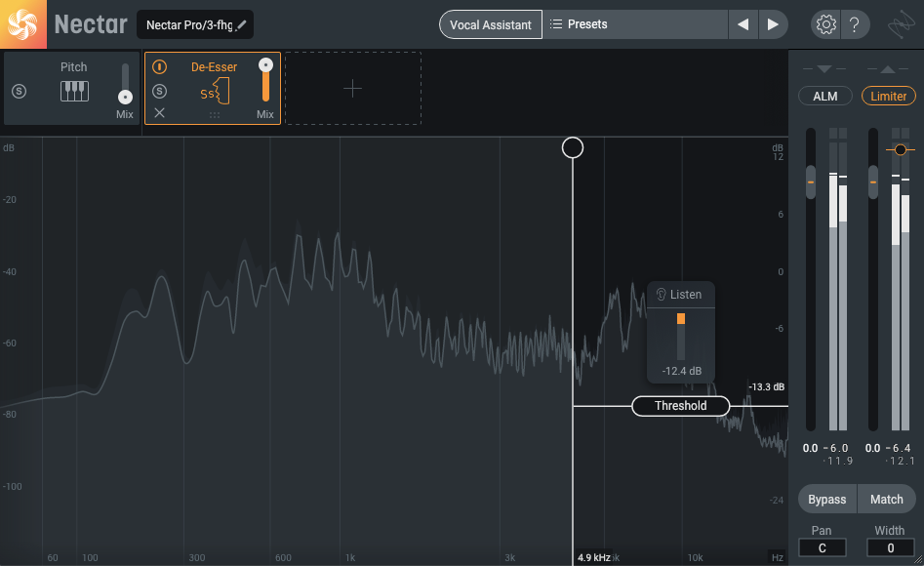Go to next preset arrow
This screenshot has height=566, width=924.
pyautogui.click(x=773, y=24)
